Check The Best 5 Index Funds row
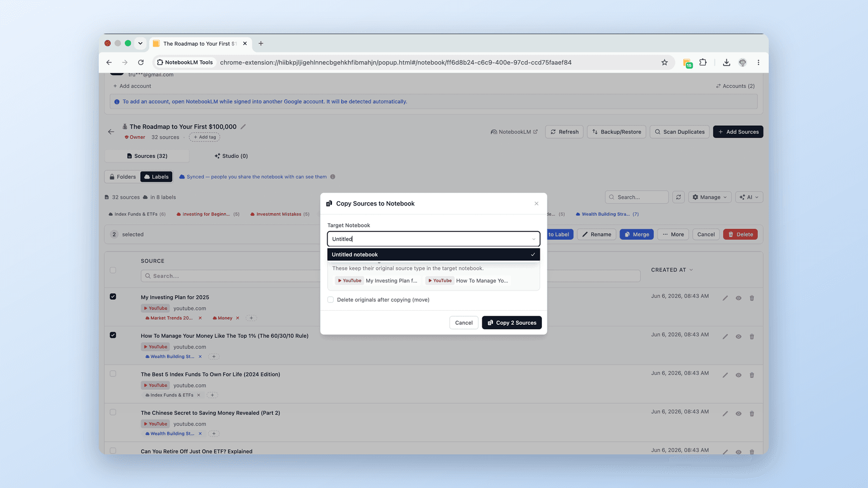Screen dimensions: 868x488 click(x=113, y=374)
